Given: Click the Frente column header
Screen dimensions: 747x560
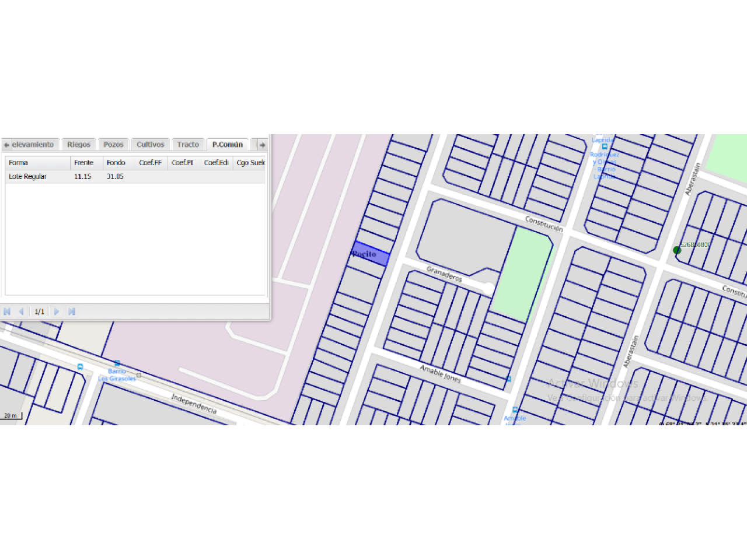Looking at the screenshot, I should pos(86,163).
